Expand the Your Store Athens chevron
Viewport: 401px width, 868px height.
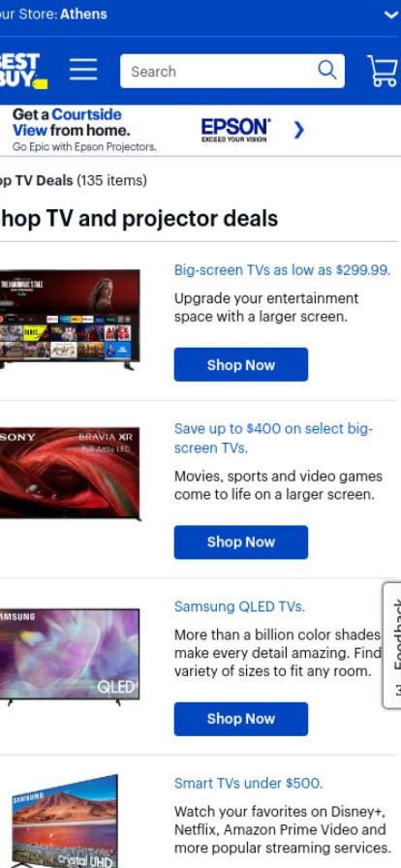391,15
